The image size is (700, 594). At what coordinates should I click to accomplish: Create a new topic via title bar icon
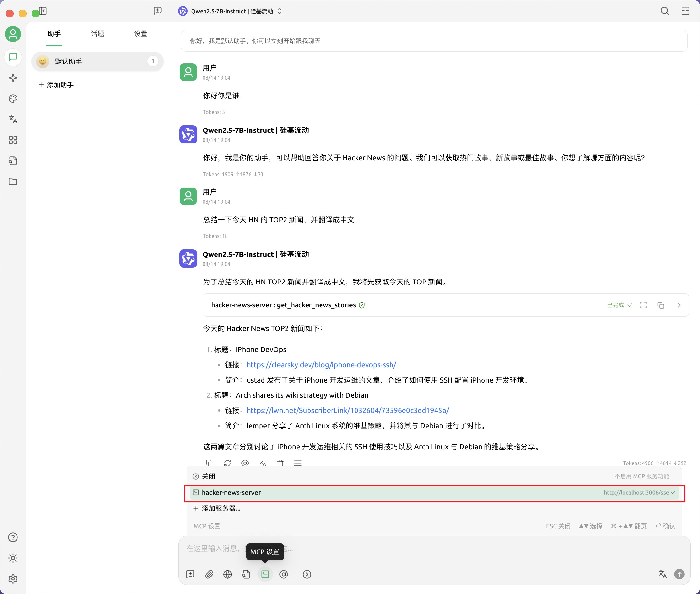click(x=157, y=11)
